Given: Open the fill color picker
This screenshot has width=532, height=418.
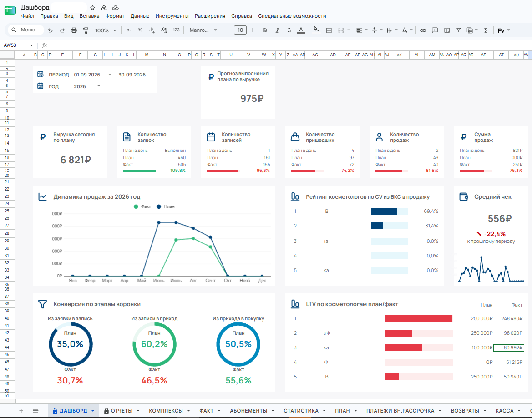Looking at the screenshot, I should [316, 30].
